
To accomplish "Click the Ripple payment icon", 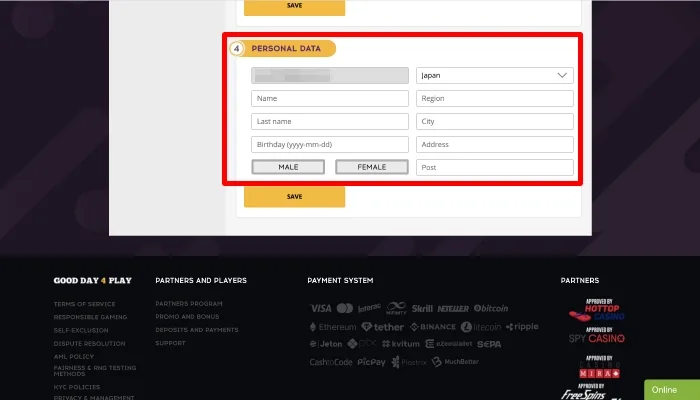I will point(523,327).
